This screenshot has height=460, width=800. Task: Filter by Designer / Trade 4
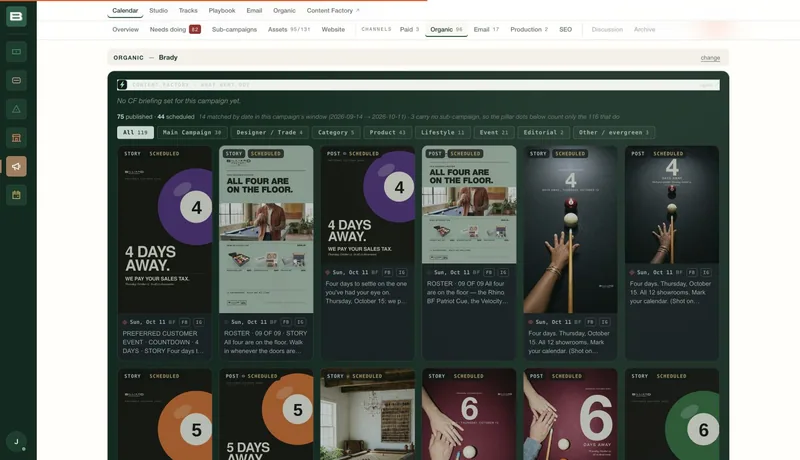click(269, 133)
